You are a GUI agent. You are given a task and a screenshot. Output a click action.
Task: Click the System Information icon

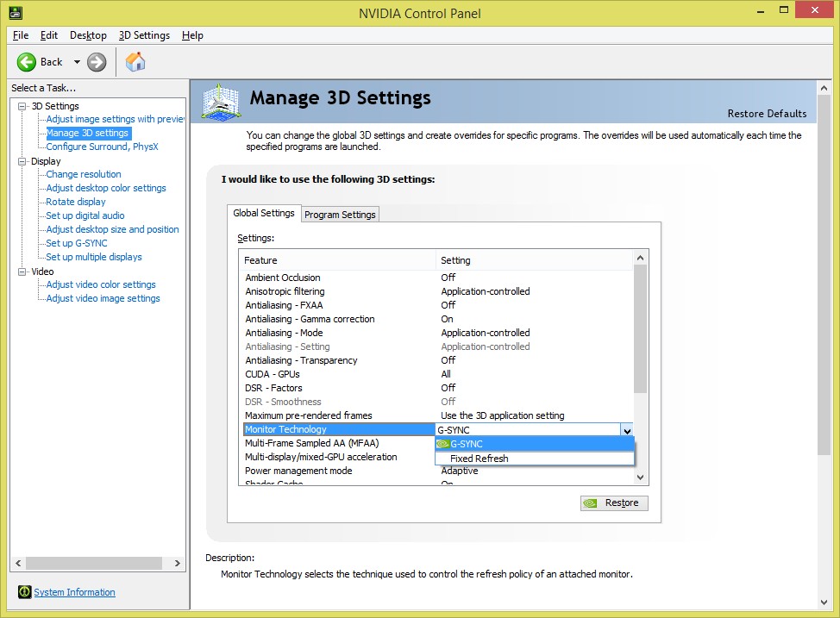click(x=24, y=592)
